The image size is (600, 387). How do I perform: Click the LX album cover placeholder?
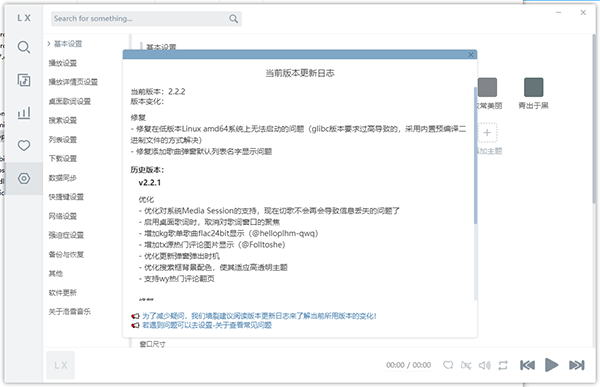point(60,365)
